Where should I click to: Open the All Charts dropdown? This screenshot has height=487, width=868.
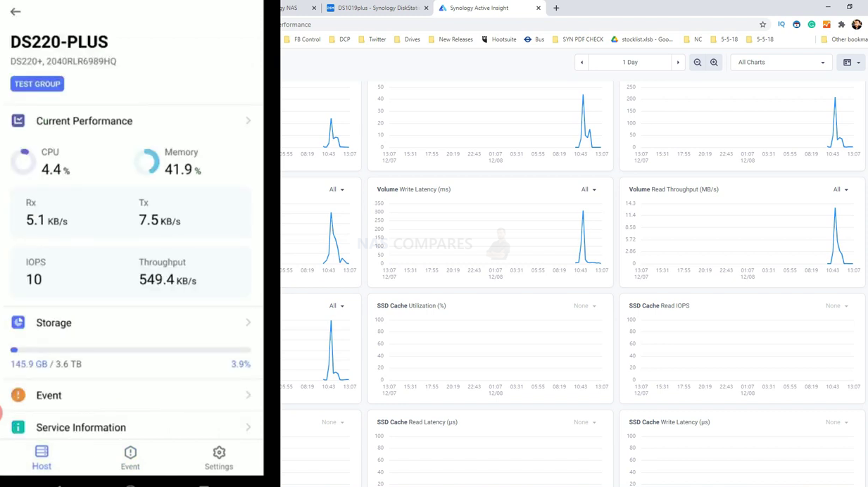781,63
